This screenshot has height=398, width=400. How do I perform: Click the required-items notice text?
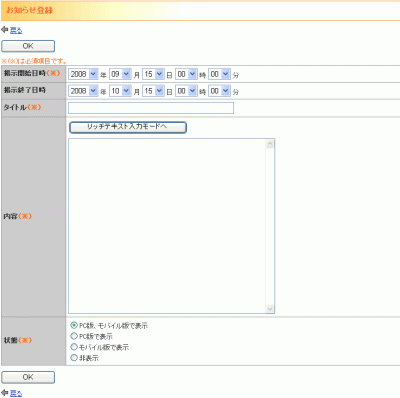34,61
